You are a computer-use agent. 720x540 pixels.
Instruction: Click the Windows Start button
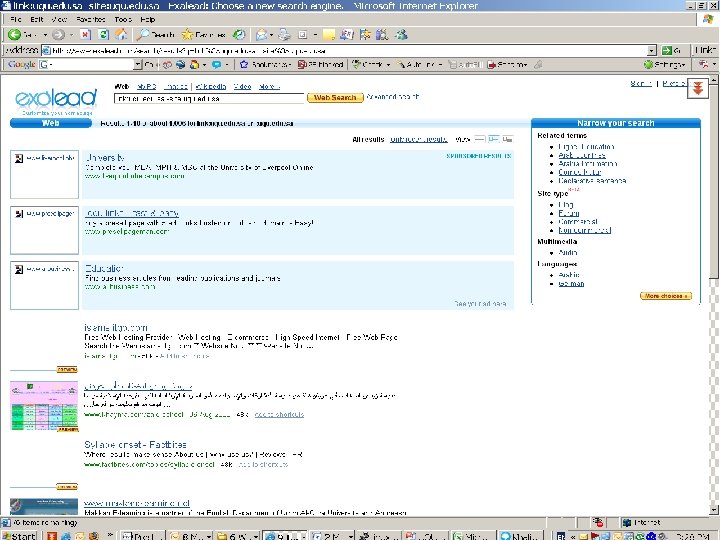point(18,535)
